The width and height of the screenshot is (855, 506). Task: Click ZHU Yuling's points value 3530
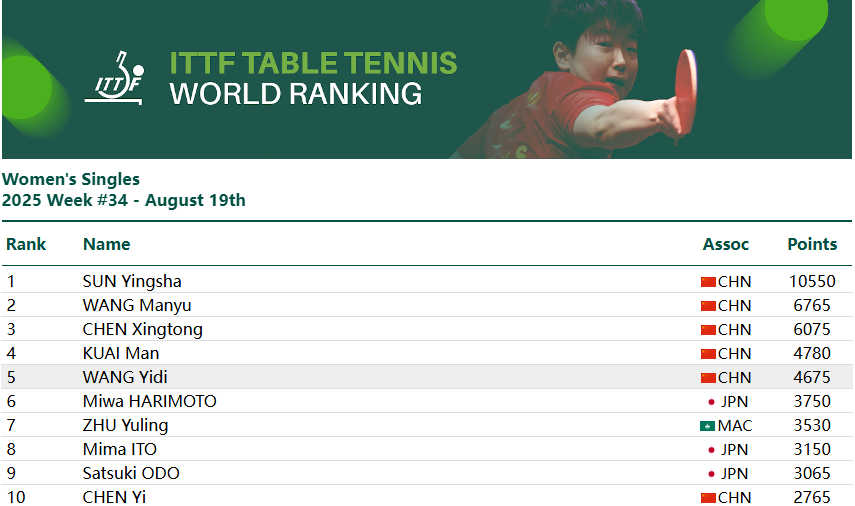pos(812,425)
